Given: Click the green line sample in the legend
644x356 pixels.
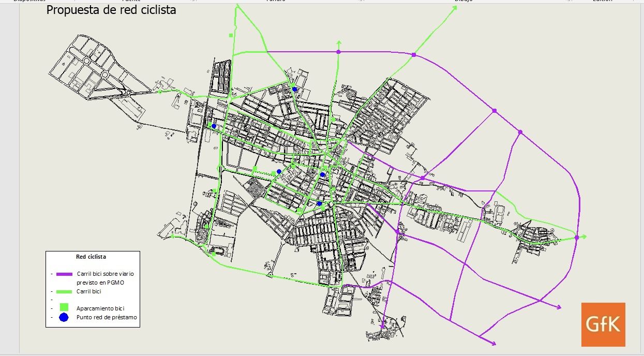Looking at the screenshot, I should pyautogui.click(x=64, y=292).
